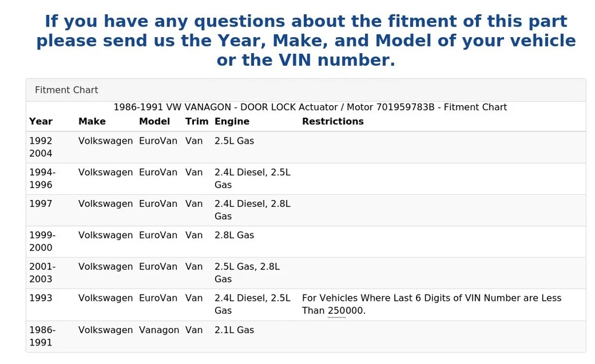The width and height of the screenshot is (595, 364).
Task: Click the 1992 2004 year cell
Action: tap(41, 147)
